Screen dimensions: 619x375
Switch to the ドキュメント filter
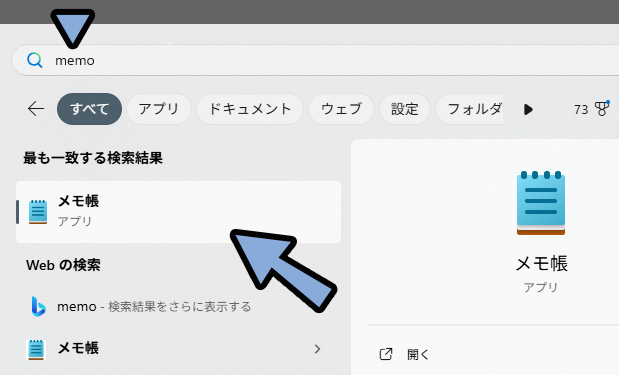tap(250, 109)
